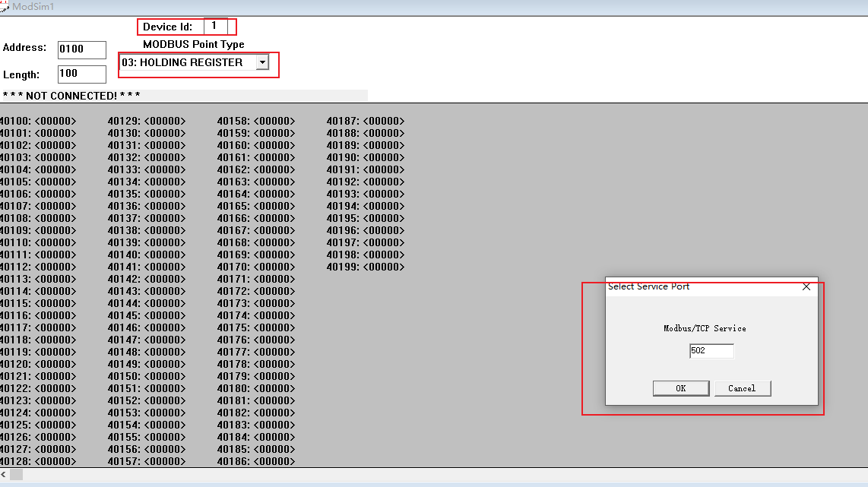868x487 pixels.
Task: Click the Select Service Port dialog title bar
Action: coord(699,287)
